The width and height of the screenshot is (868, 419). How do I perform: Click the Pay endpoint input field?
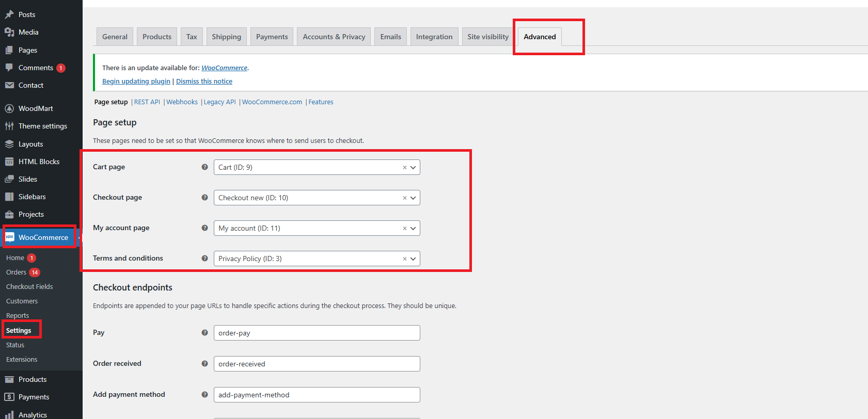point(317,333)
